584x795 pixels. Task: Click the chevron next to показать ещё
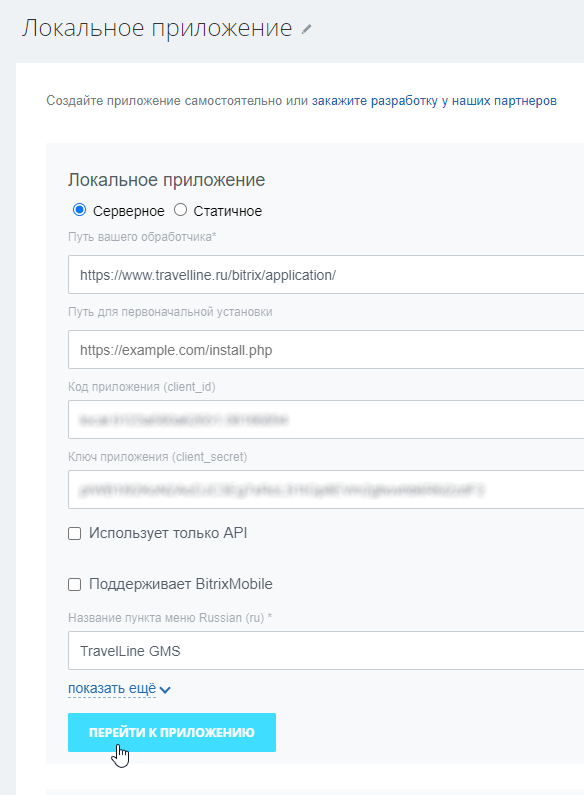point(165,690)
